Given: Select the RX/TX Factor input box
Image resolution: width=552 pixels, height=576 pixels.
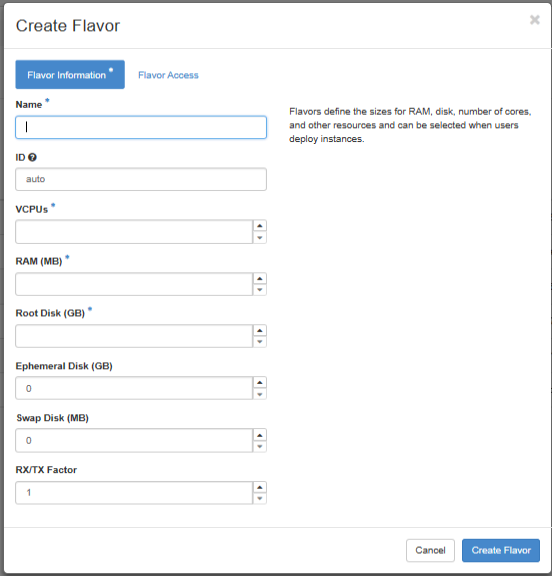Looking at the screenshot, I should 134,493.
